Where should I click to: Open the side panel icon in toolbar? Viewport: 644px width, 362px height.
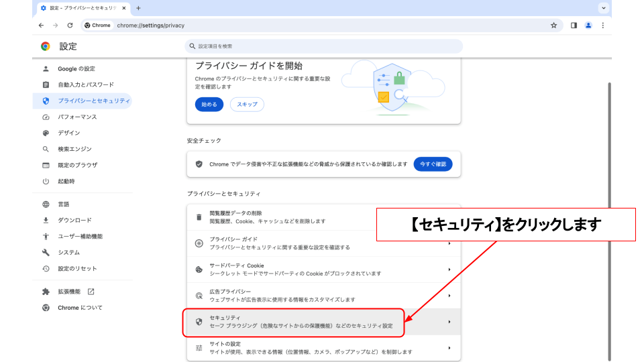pyautogui.click(x=574, y=25)
